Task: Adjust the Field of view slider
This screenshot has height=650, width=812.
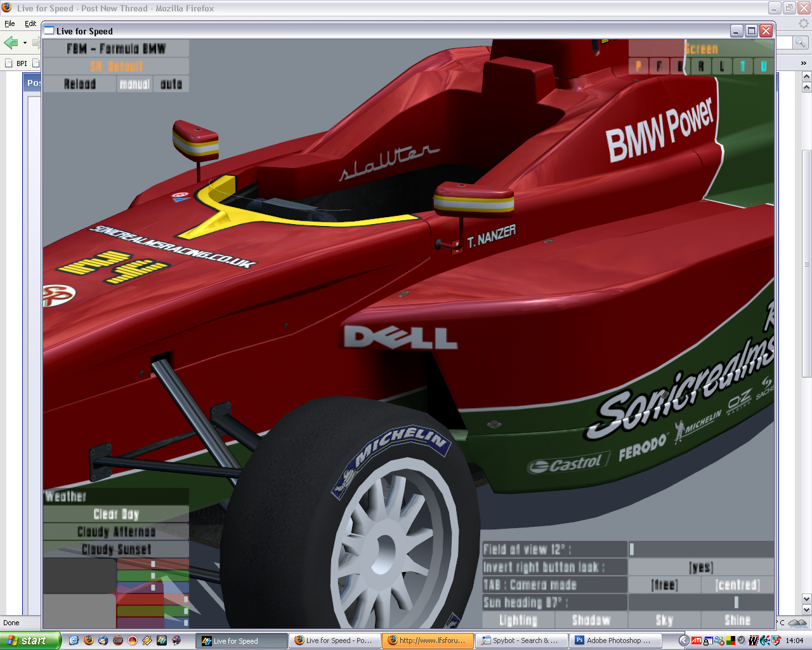Action: tap(701, 549)
